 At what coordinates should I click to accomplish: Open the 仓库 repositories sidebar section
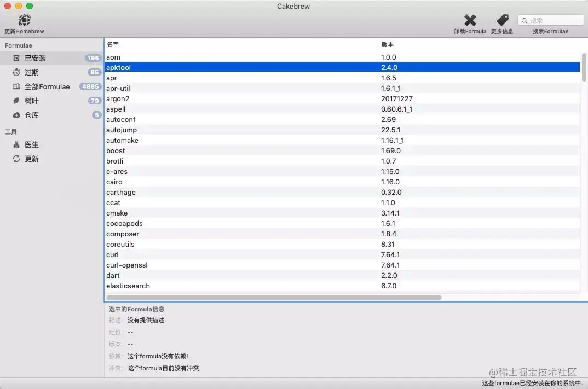click(x=51, y=115)
